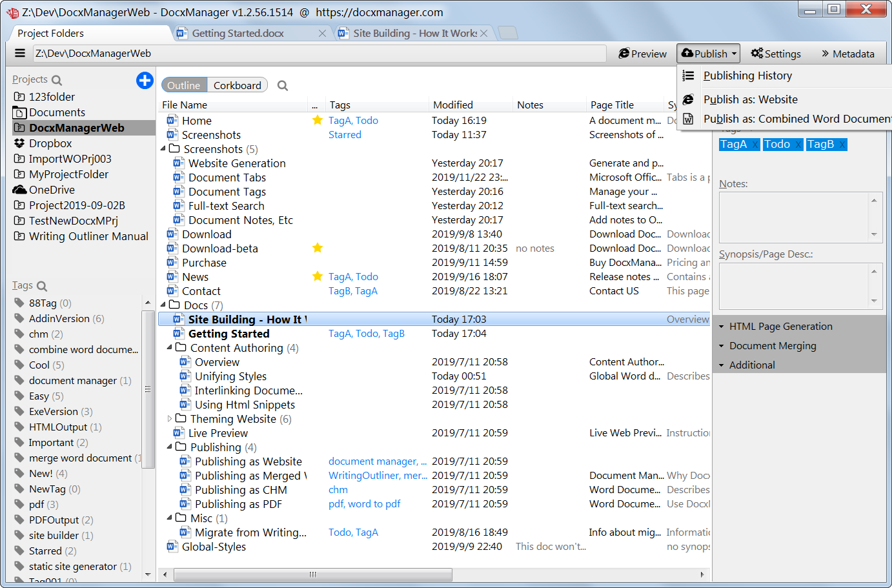
Task: Click the Word document icon of Purchase
Action: point(172,263)
